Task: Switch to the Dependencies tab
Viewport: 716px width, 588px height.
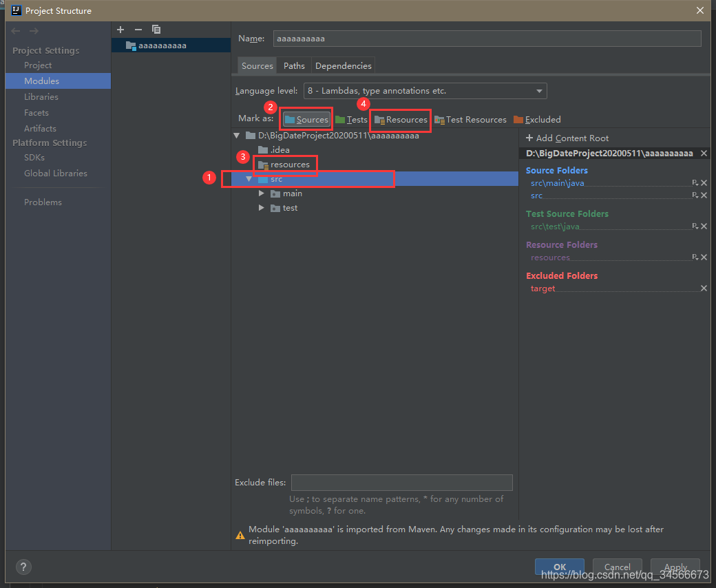Action: click(x=344, y=65)
